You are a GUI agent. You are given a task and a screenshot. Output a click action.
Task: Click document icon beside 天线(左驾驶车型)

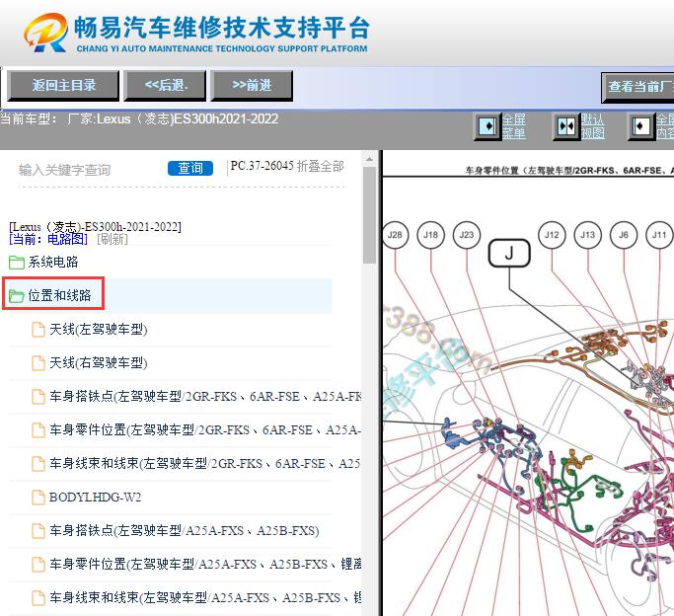point(38,330)
